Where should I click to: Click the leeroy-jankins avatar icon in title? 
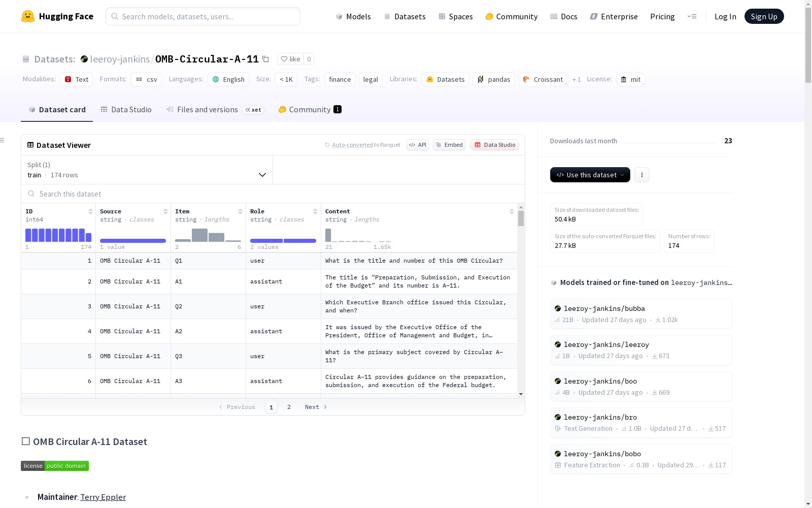click(84, 59)
